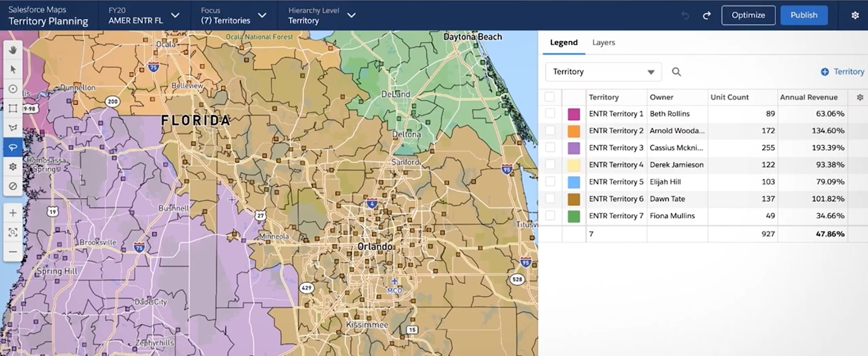868x356 pixels.
Task: Check the ENTR Territory 6 checkbox
Action: click(x=550, y=199)
